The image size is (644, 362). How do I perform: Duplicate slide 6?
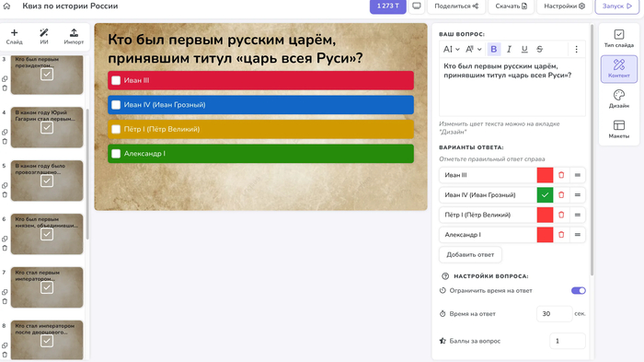coord(5,239)
